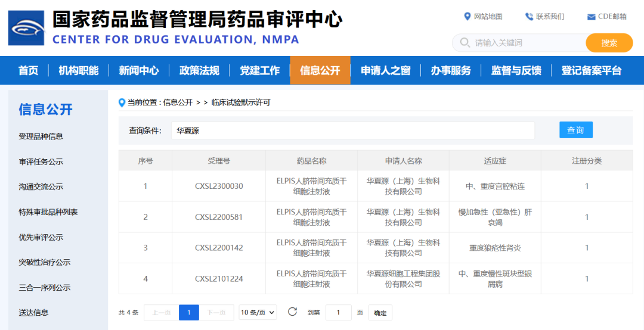
Task: Click acceptance number CXSL2300030
Action: click(219, 186)
